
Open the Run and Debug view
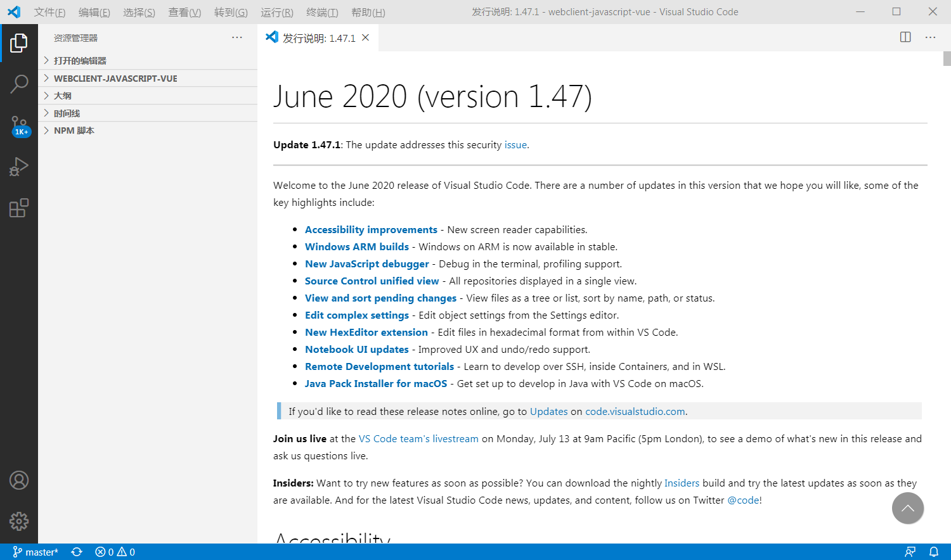[19, 167]
